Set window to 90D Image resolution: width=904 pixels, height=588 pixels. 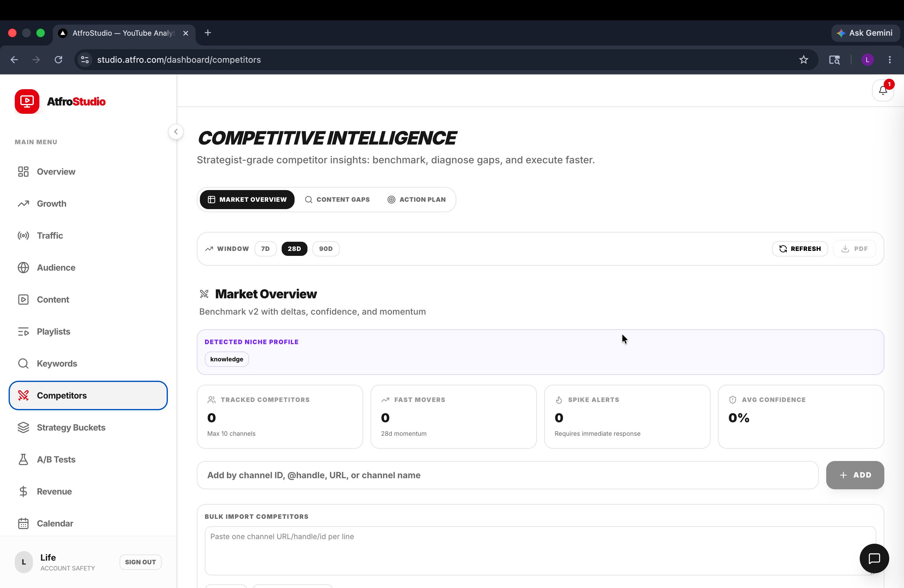pos(326,249)
